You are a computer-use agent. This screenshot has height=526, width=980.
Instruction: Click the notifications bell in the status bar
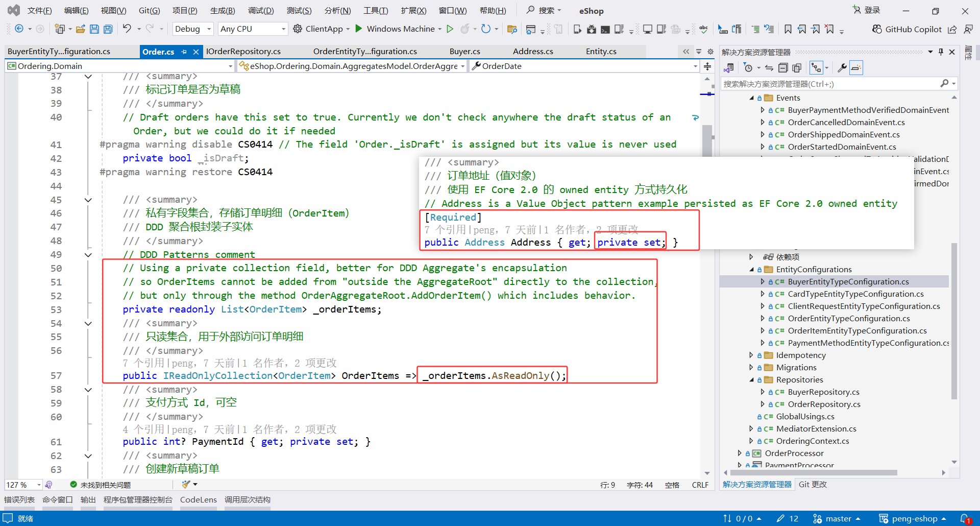[x=965, y=519]
